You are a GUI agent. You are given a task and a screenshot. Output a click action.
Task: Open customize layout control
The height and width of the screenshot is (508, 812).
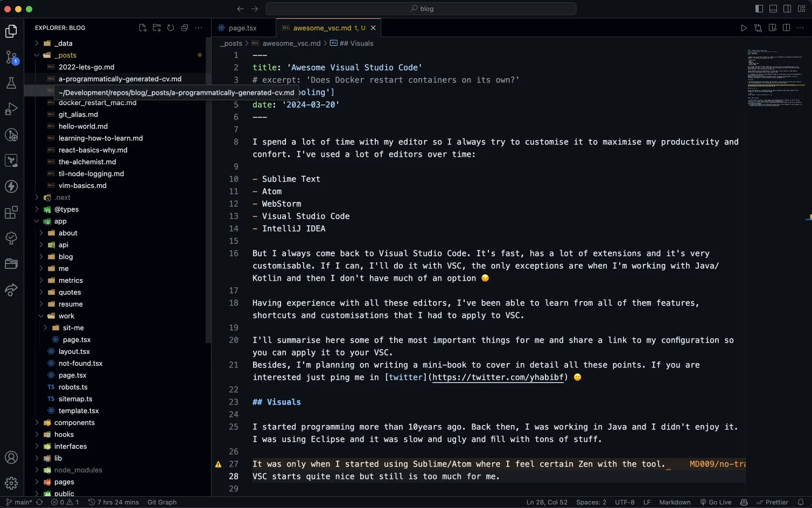[x=801, y=9]
